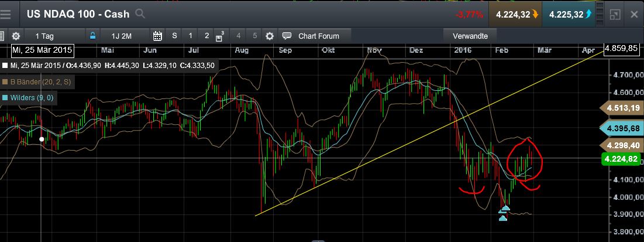Click the Bollinger value tag 4.298,40
The image size is (644, 242).
622,145
